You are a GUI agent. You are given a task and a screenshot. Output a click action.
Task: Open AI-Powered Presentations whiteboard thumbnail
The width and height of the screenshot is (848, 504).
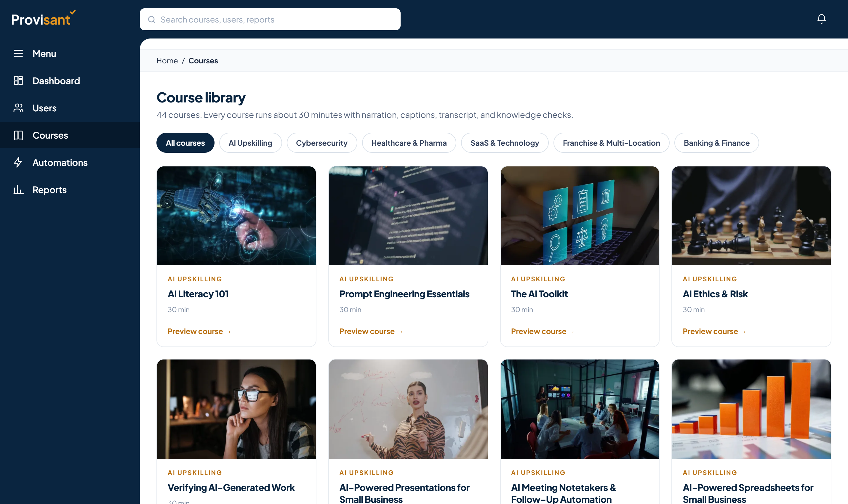[x=408, y=409]
